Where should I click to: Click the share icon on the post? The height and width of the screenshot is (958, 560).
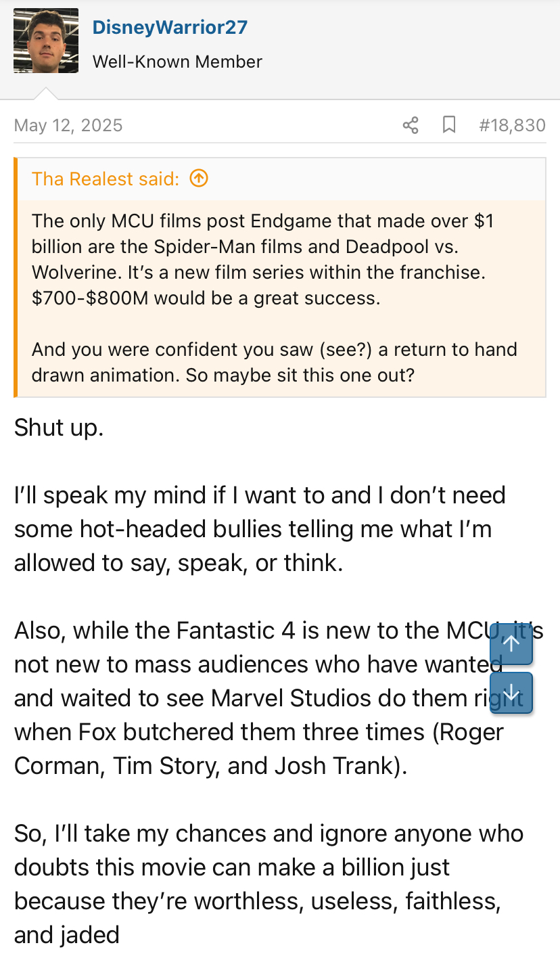pyautogui.click(x=411, y=125)
